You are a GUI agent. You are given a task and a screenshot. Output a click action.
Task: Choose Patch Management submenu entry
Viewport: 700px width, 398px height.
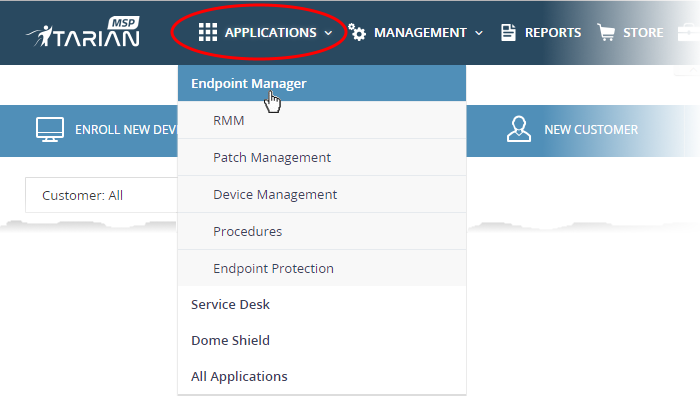point(322,158)
